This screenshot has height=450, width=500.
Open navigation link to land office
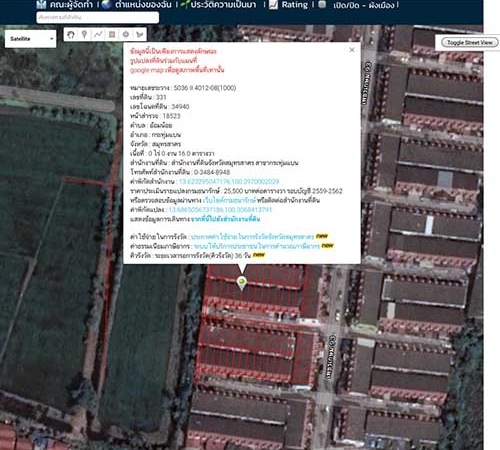(225, 219)
